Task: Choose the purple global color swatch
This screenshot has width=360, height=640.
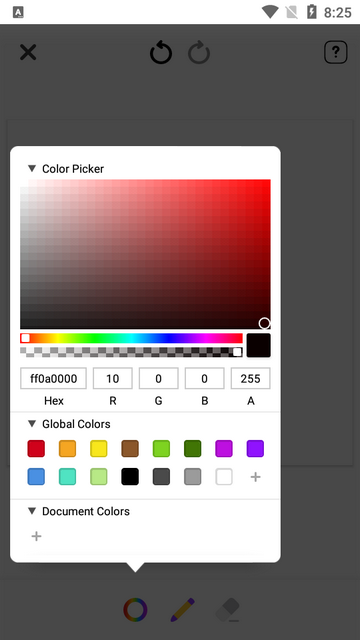Action: pos(256,448)
